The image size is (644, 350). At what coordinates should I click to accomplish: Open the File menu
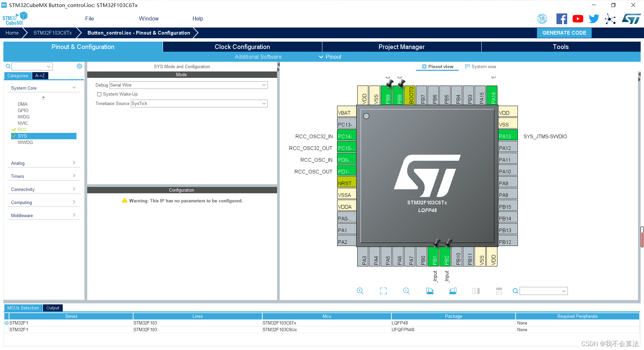pyautogui.click(x=90, y=19)
